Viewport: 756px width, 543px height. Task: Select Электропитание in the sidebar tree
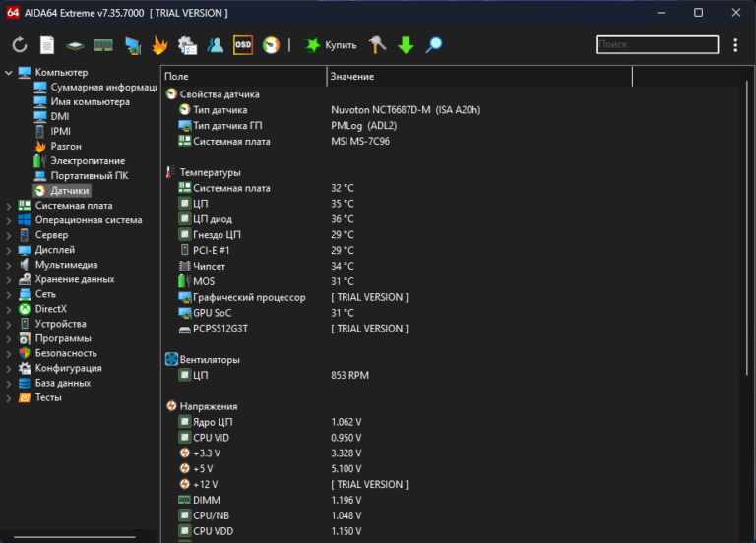point(88,160)
